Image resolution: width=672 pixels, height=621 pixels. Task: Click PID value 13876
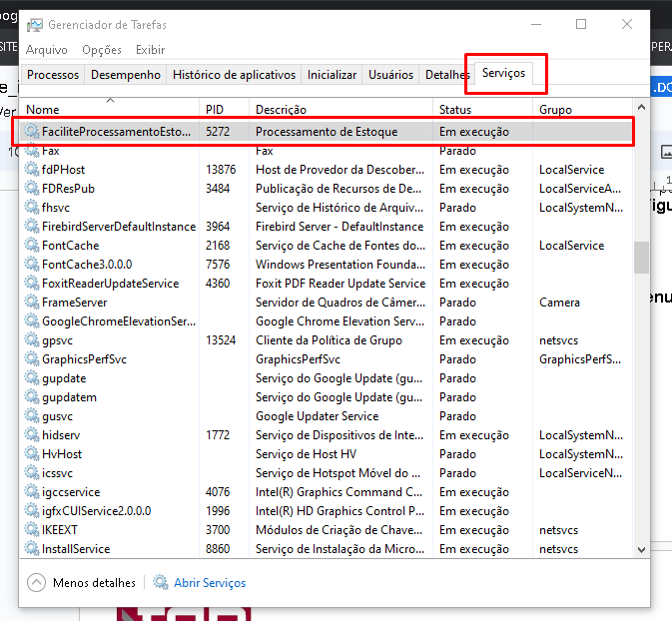(x=221, y=170)
